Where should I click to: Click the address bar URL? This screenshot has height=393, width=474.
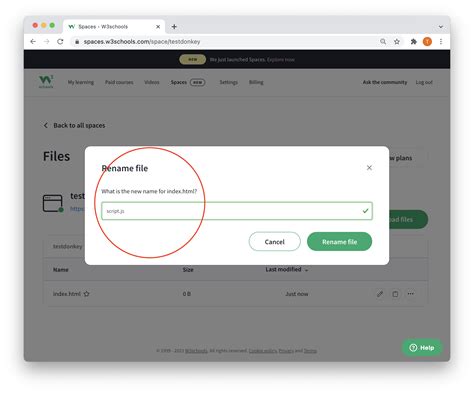point(142,42)
